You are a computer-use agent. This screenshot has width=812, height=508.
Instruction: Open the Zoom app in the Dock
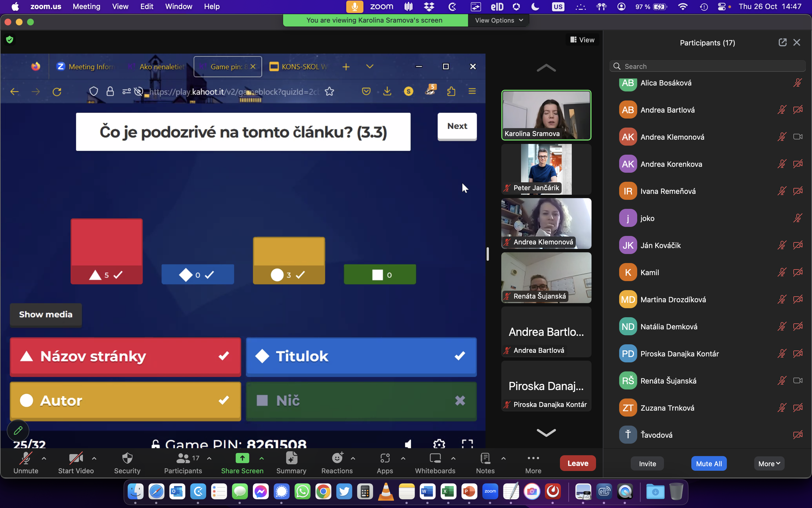490,492
